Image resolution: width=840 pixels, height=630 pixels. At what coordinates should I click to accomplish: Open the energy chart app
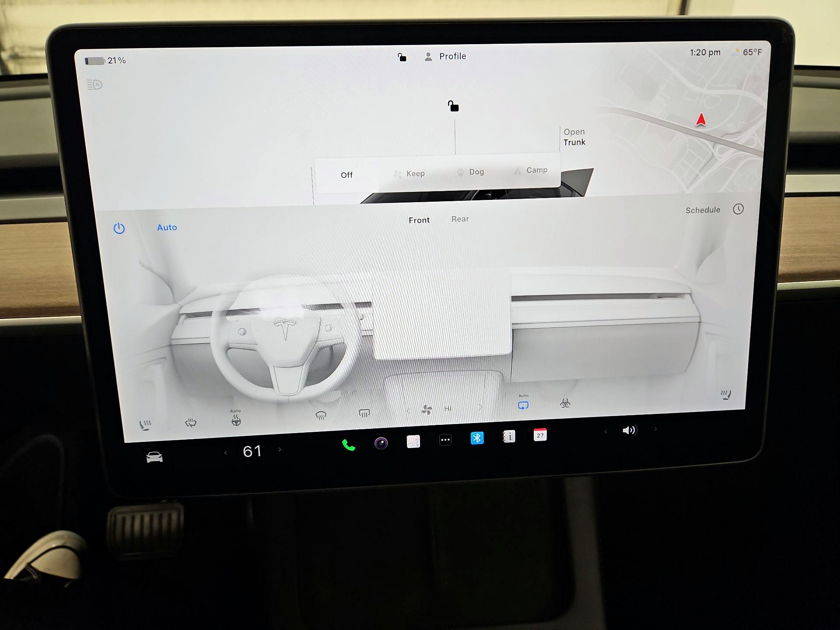click(413, 441)
